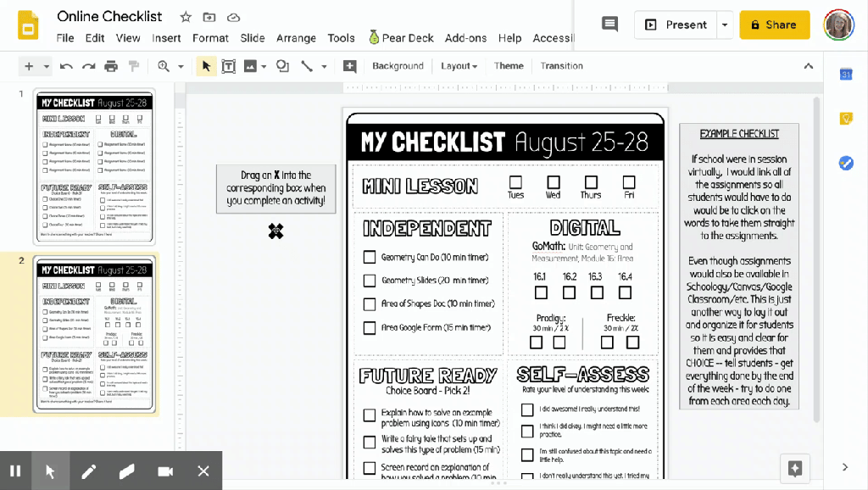Screen dimensions: 868x490
Task: Open the Pear Deck menu
Action: [401, 38]
